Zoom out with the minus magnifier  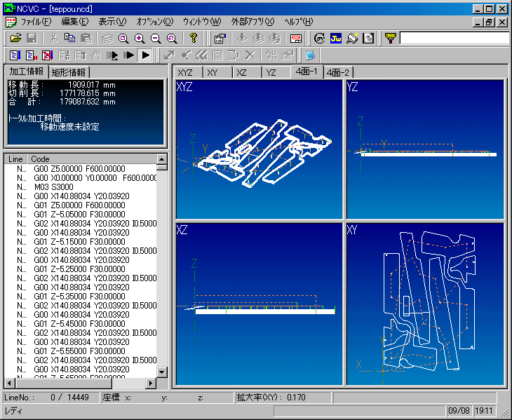coord(156,39)
